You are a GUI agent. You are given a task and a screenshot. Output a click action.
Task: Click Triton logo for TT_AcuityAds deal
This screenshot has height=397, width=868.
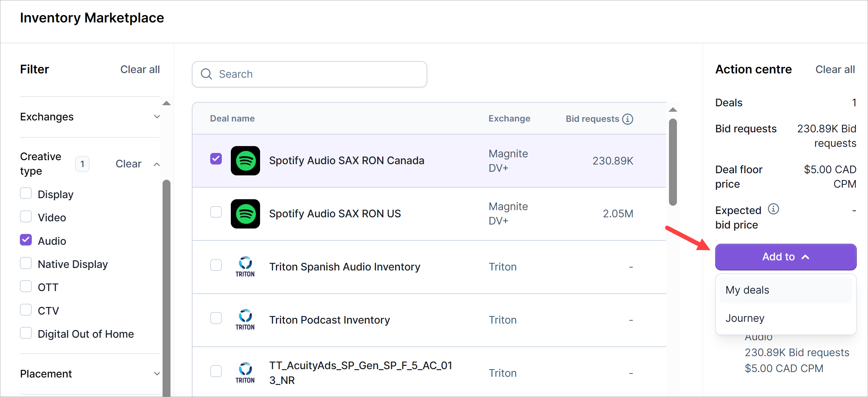tap(245, 373)
